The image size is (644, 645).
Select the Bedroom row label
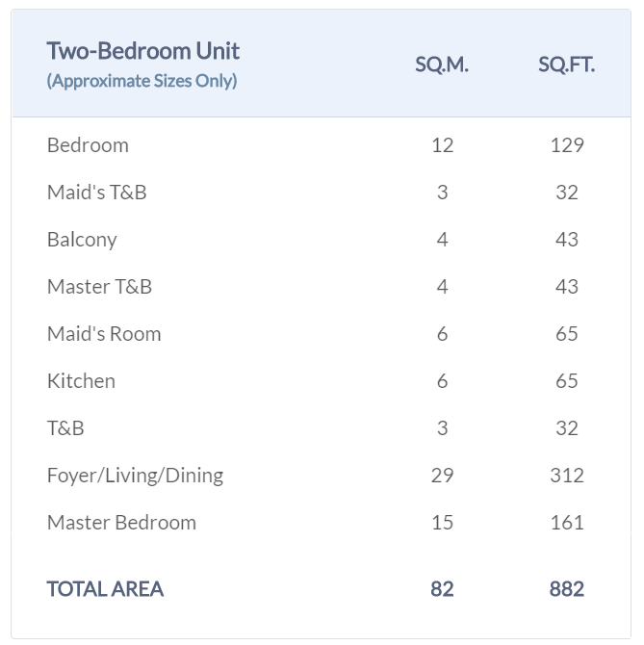pyautogui.click(x=88, y=145)
